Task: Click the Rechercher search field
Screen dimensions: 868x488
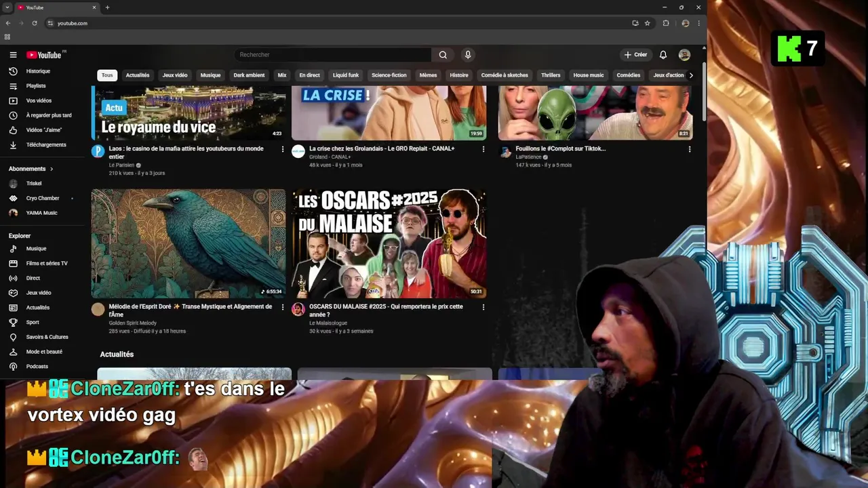Action: pos(332,55)
